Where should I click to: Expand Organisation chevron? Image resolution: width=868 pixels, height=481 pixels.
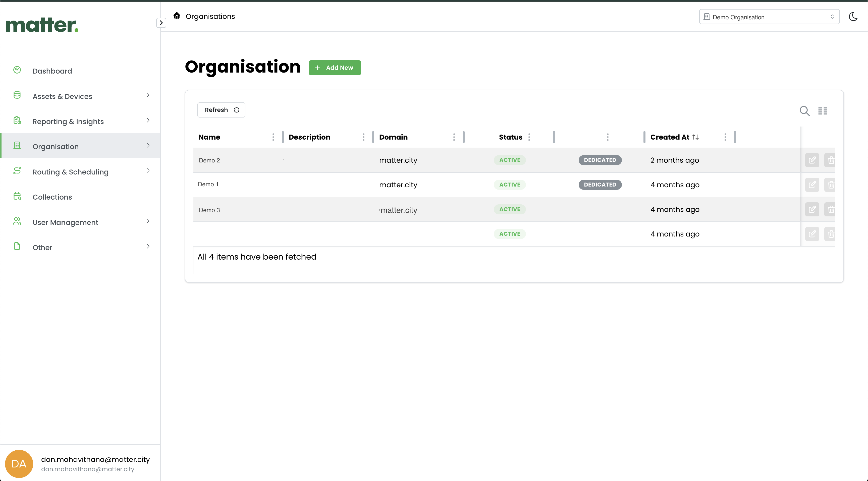pyautogui.click(x=148, y=146)
